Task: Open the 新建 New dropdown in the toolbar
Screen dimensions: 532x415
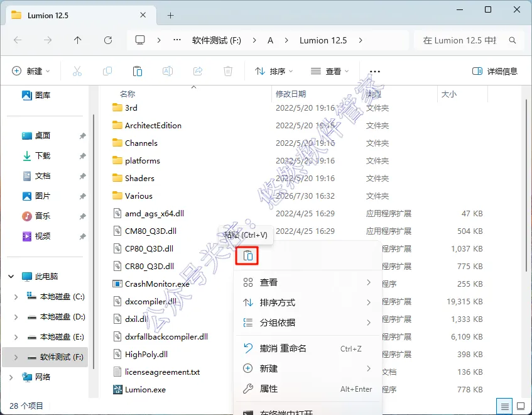Action: coord(31,71)
